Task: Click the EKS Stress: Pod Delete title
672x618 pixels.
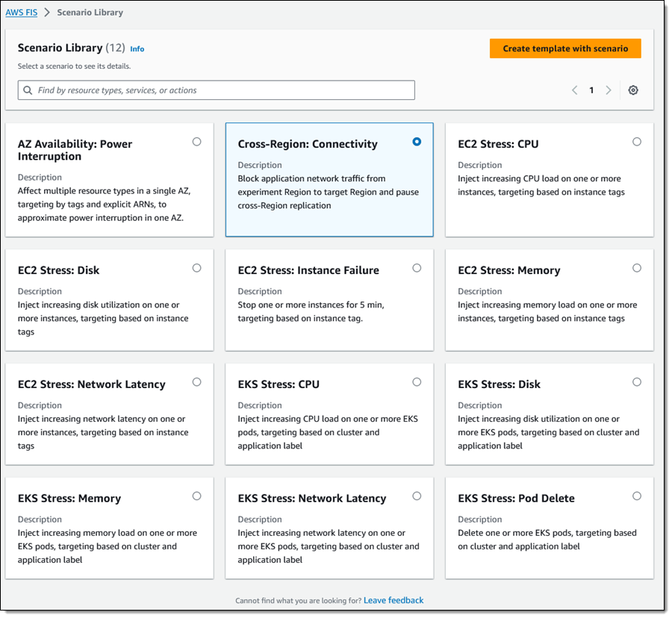Action: click(x=516, y=498)
